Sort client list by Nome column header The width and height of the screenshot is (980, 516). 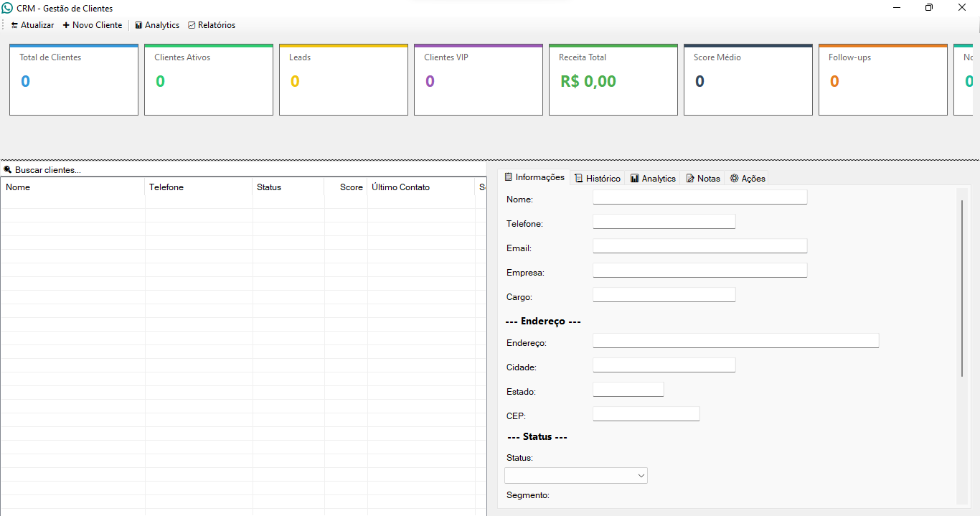(72, 187)
